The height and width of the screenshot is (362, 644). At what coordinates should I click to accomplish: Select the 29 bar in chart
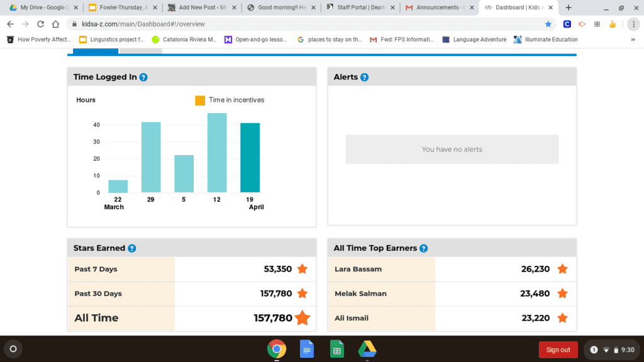[x=151, y=157]
